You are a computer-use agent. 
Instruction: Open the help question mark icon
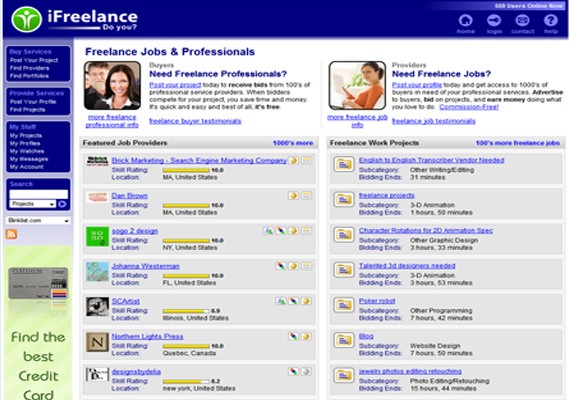coord(551,20)
